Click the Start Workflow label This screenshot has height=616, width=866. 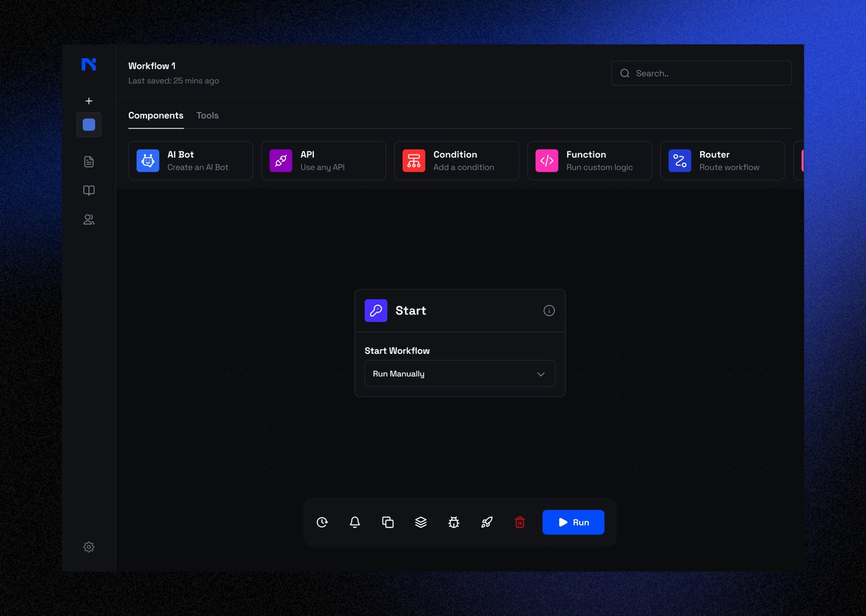tap(397, 351)
